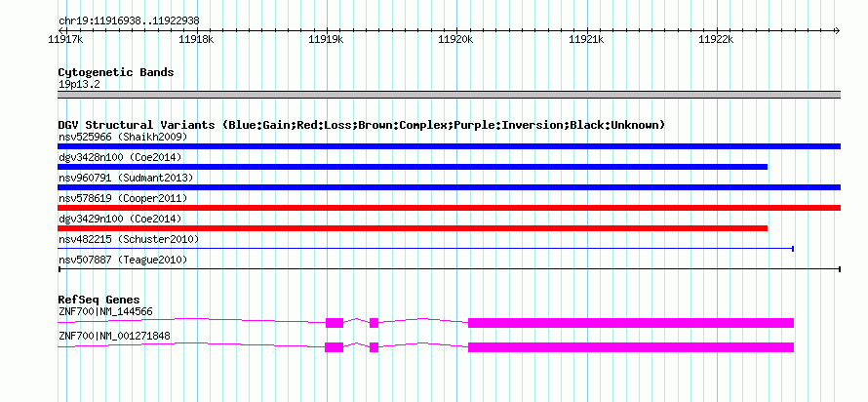Click the 11919k ruler tick label
The image size is (868, 402).
click(x=326, y=39)
